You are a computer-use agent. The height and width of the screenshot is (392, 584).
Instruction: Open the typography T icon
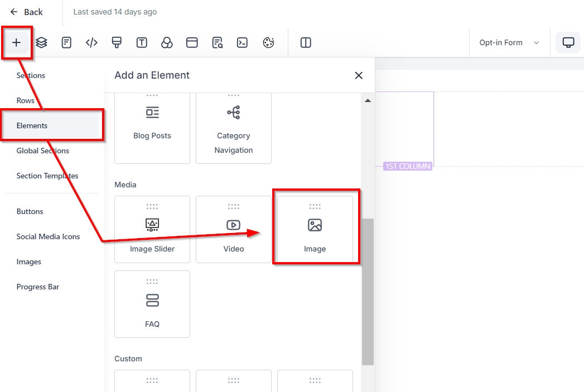[142, 42]
